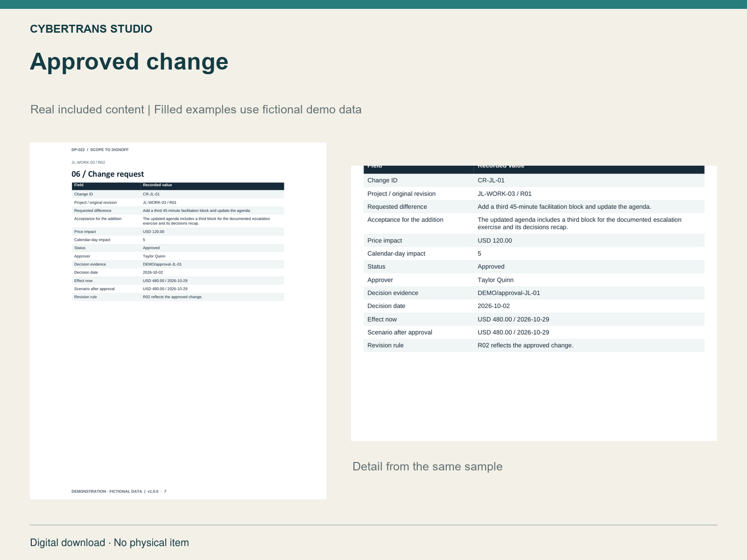Click 'Recorded value' header in small page preview

157,185
